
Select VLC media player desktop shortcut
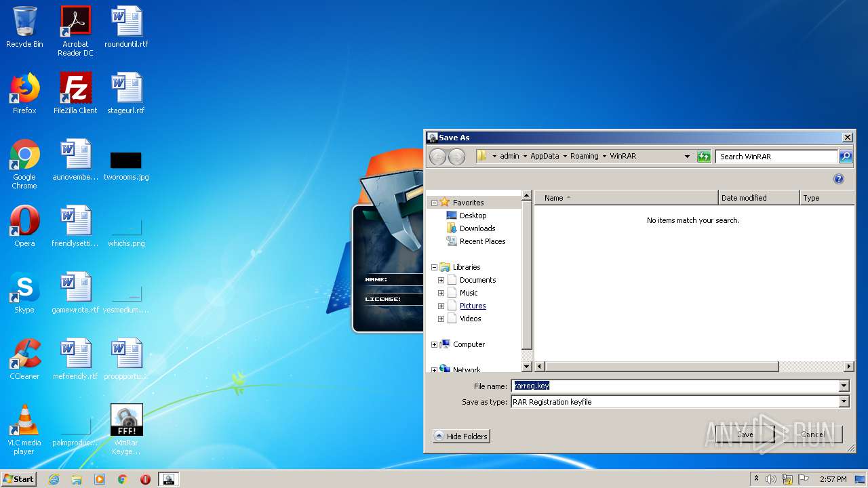point(24,430)
